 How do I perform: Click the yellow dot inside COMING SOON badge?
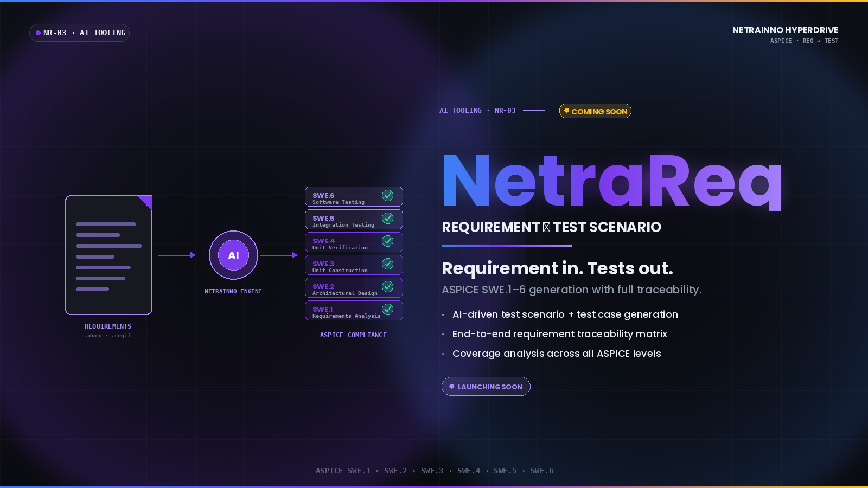[x=567, y=111]
